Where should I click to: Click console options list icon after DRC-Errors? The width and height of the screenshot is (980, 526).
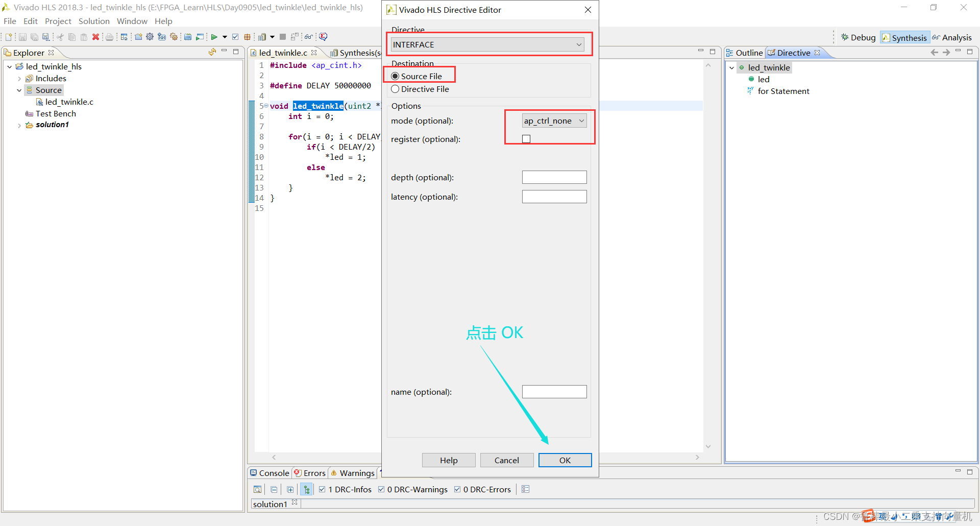526,489
